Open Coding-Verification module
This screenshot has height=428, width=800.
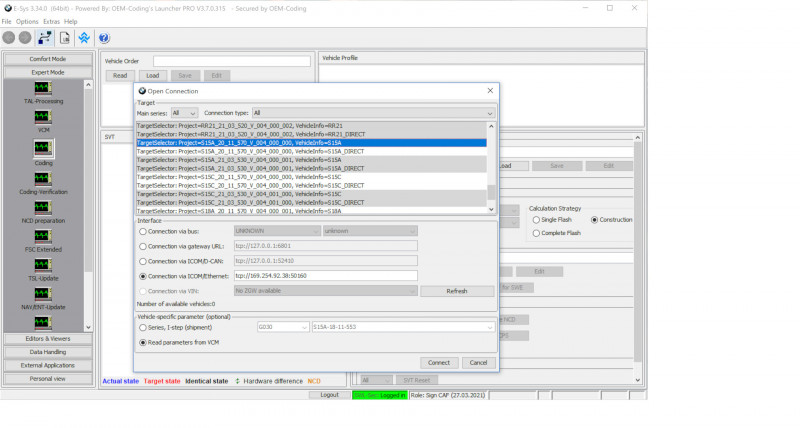43,179
